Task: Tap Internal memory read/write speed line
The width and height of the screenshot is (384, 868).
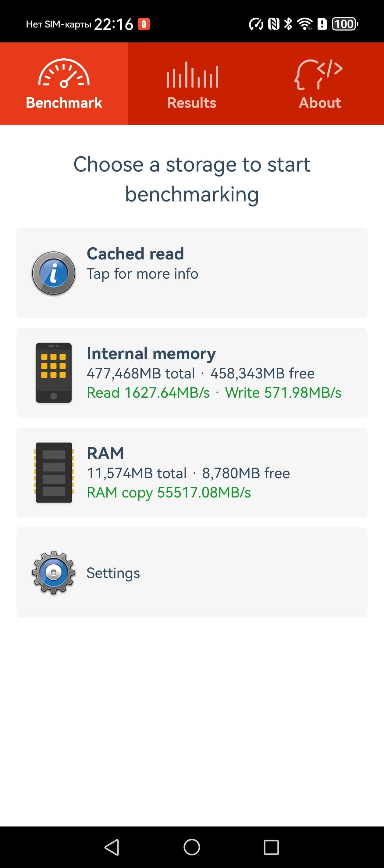Action: pos(214,393)
